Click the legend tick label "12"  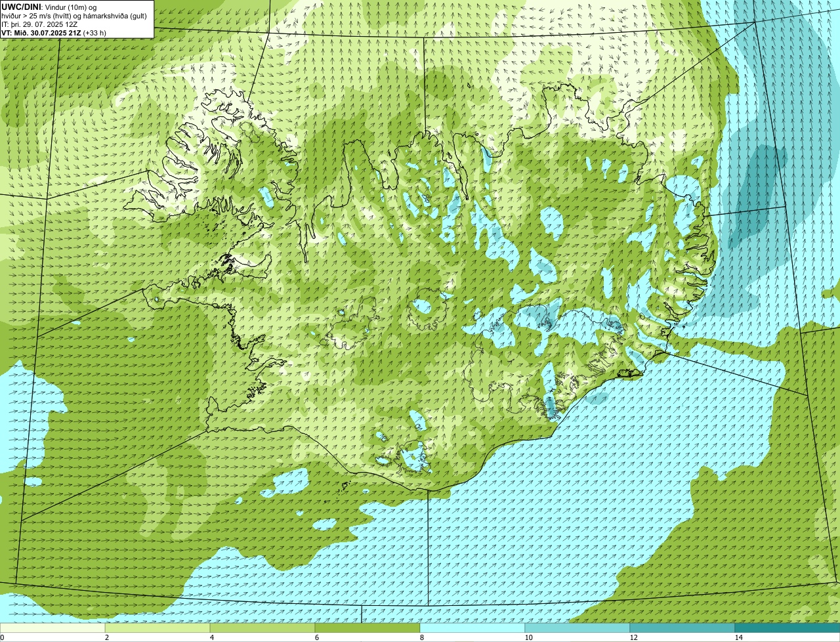click(x=633, y=637)
